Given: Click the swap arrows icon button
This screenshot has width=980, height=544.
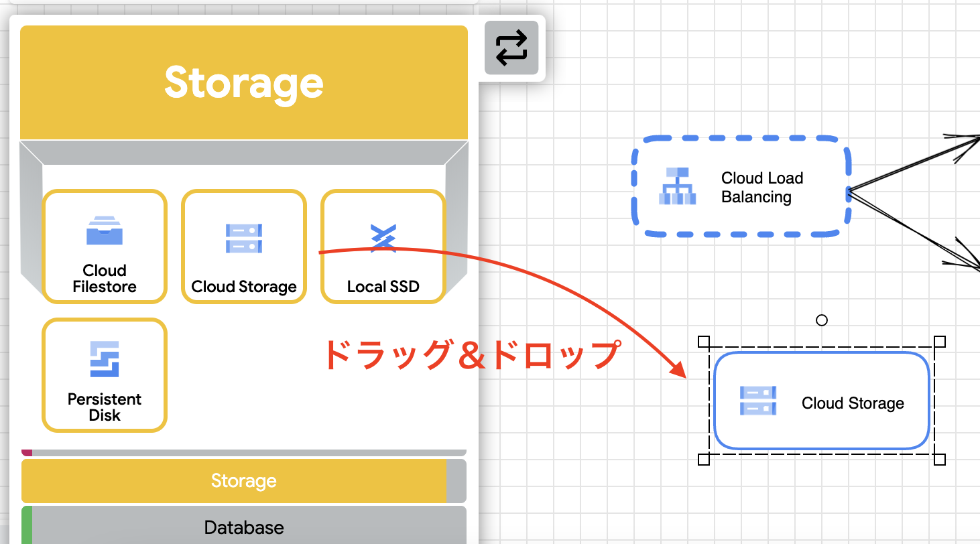Looking at the screenshot, I should (511, 48).
